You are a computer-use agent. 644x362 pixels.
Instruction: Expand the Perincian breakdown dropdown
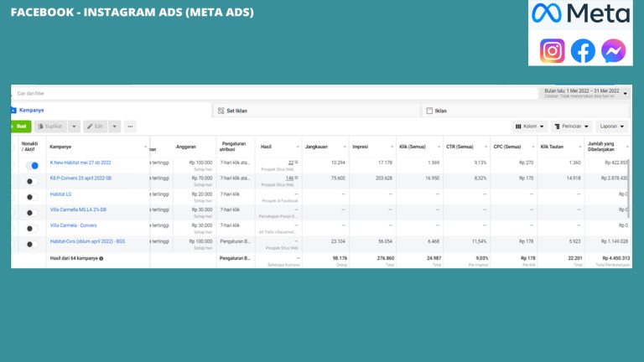coord(573,127)
